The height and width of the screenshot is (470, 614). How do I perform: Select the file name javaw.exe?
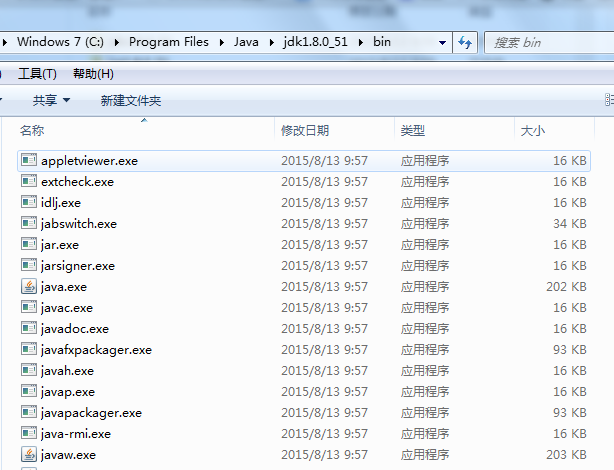pos(69,455)
